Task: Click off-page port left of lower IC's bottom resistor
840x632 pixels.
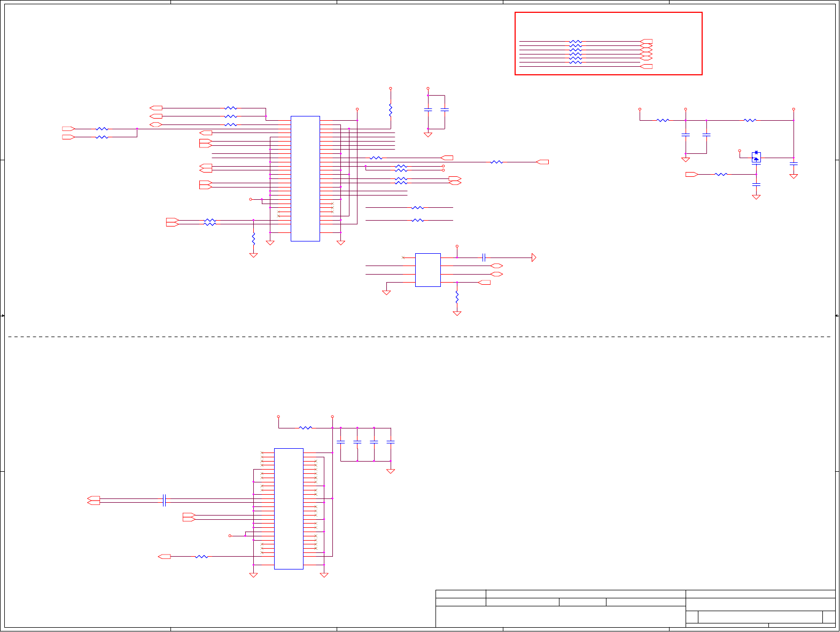Action: point(165,556)
